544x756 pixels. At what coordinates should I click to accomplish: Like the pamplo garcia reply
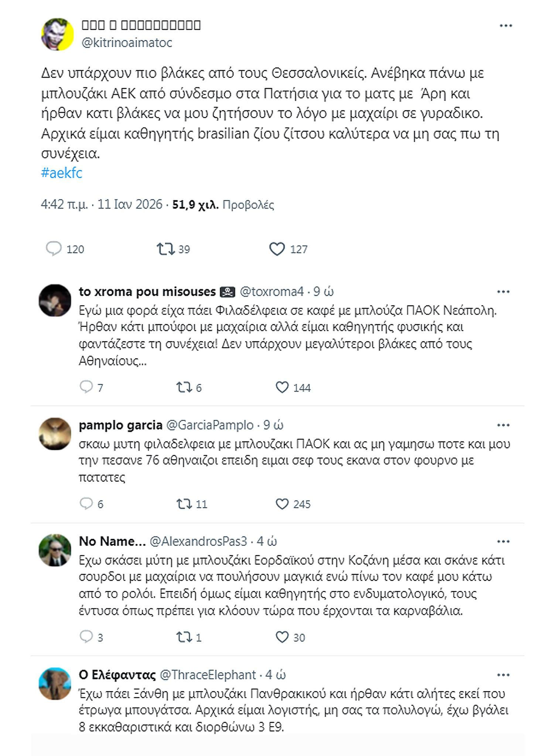point(282,504)
